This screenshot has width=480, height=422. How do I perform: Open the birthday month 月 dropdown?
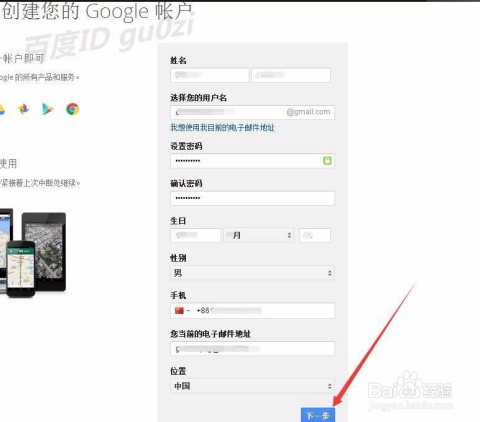pos(259,235)
